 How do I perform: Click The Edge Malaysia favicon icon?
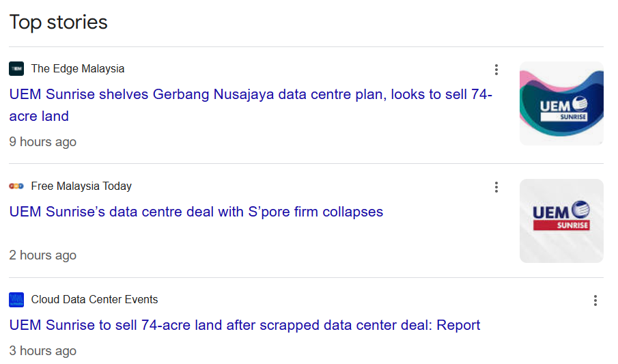16,68
